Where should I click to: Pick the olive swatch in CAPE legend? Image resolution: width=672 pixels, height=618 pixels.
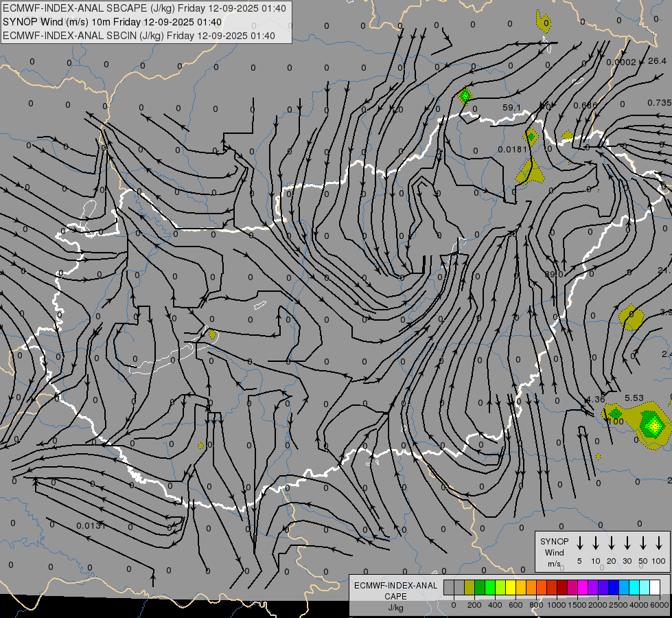tap(470, 587)
